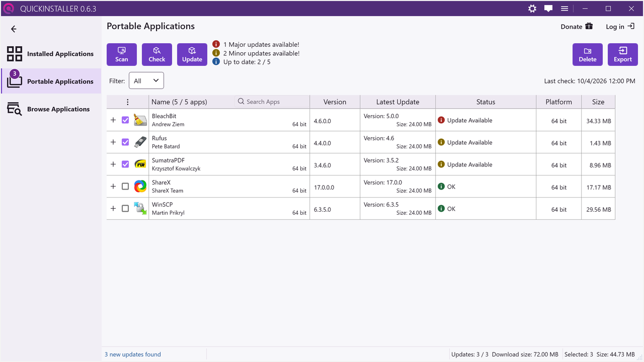The width and height of the screenshot is (644, 362).
Task: Expand the BleachBit row details
Action: [113, 120]
